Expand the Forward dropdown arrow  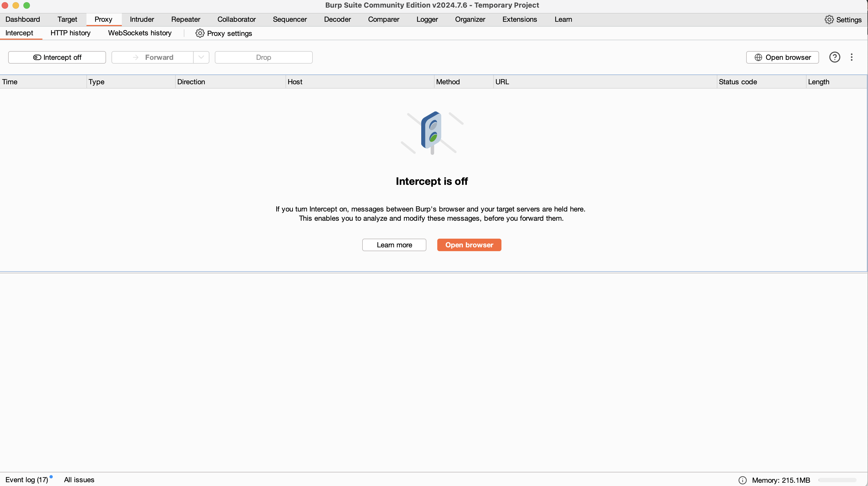click(201, 57)
